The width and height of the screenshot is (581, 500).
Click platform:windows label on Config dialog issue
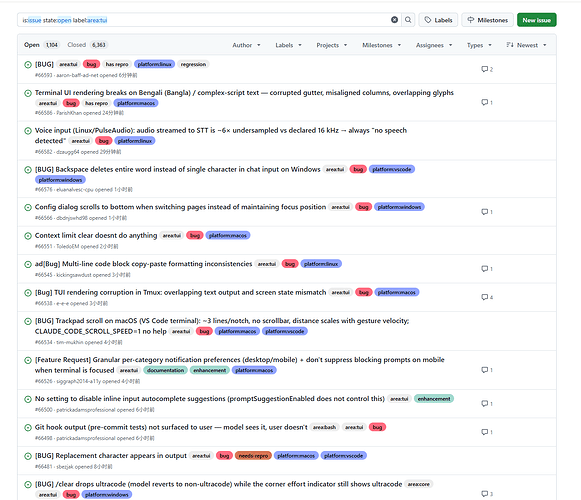click(399, 207)
